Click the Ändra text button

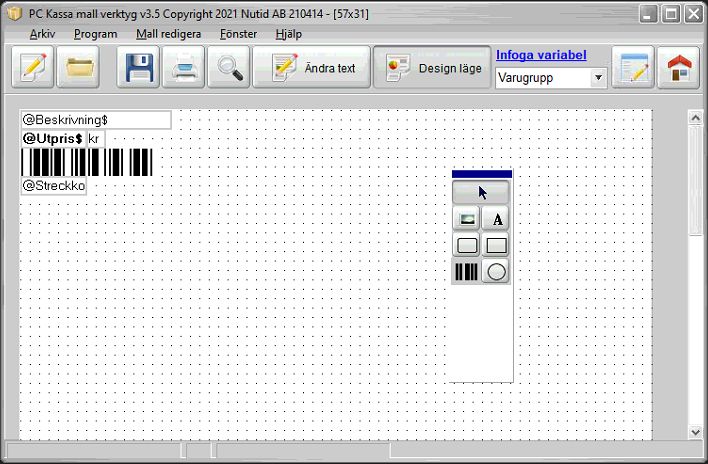[311, 68]
